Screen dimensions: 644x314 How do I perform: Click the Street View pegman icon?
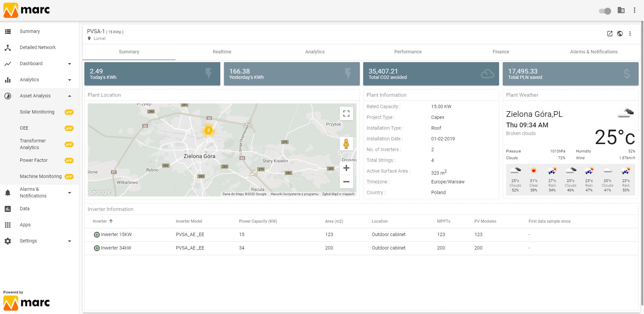tap(346, 144)
